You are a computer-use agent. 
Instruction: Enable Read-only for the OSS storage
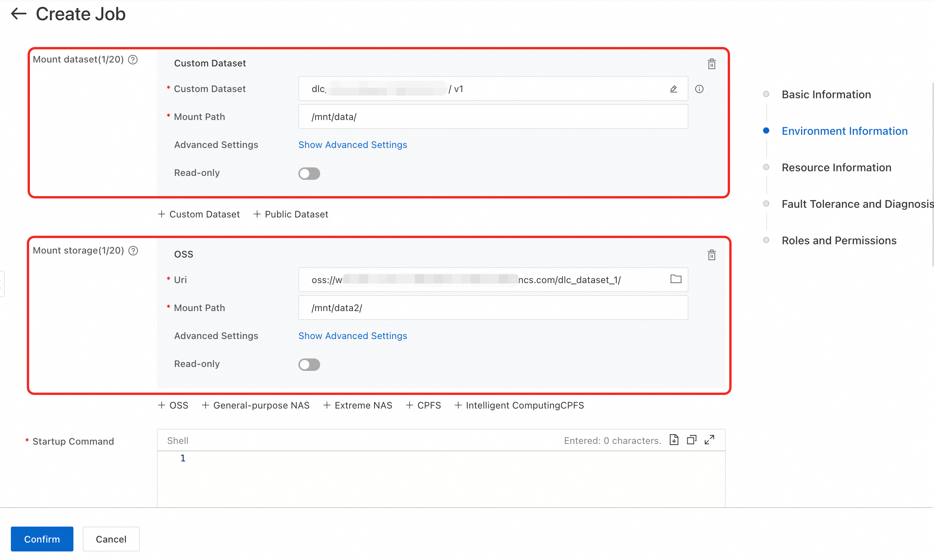309,364
